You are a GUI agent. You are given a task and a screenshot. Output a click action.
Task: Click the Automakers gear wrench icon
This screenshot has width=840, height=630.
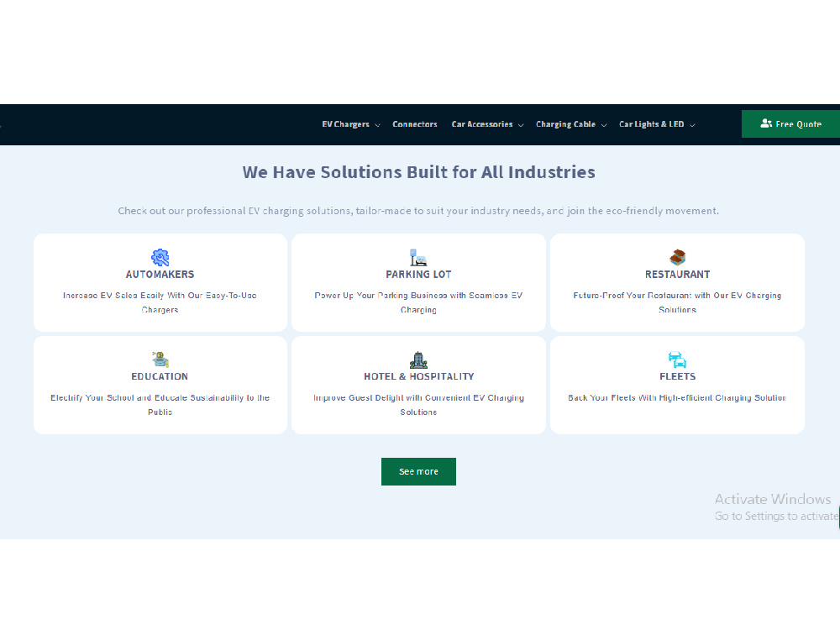coord(160,257)
